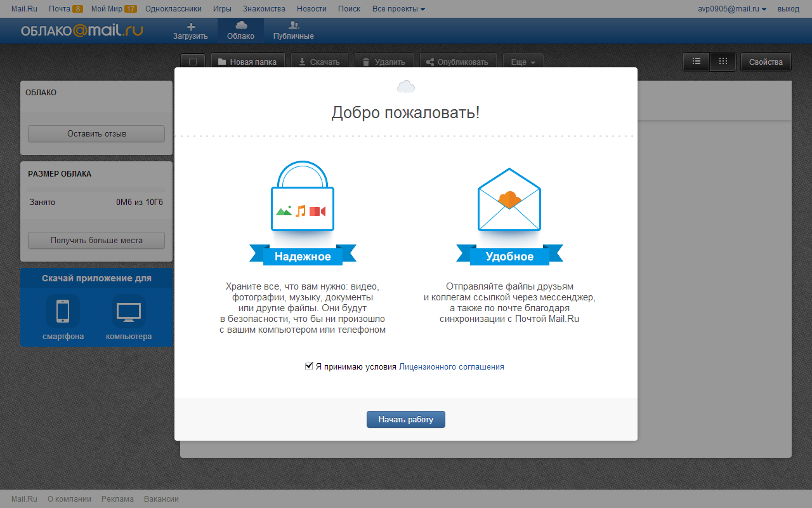Screen dimensions: 812x508
Task: Open Поиск in top navigation
Action: coord(349,9)
